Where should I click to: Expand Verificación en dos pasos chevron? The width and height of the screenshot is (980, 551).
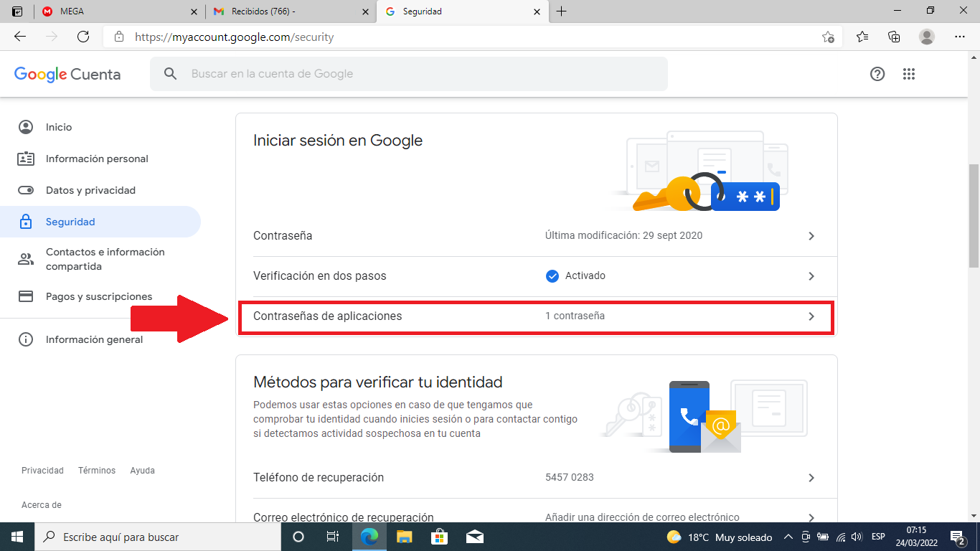coord(811,276)
